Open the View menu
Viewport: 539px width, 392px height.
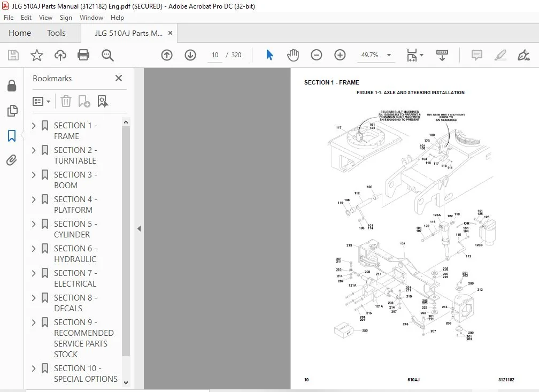[x=45, y=18]
